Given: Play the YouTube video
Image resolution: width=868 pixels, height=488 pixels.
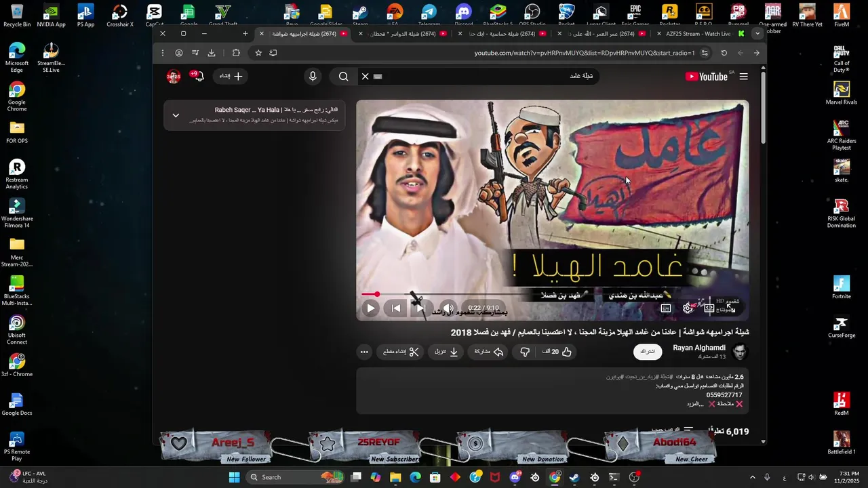Looking at the screenshot, I should [371, 308].
